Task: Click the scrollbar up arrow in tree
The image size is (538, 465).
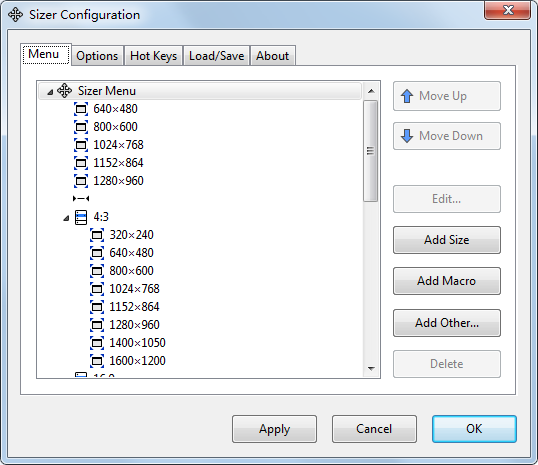Action: point(371,91)
